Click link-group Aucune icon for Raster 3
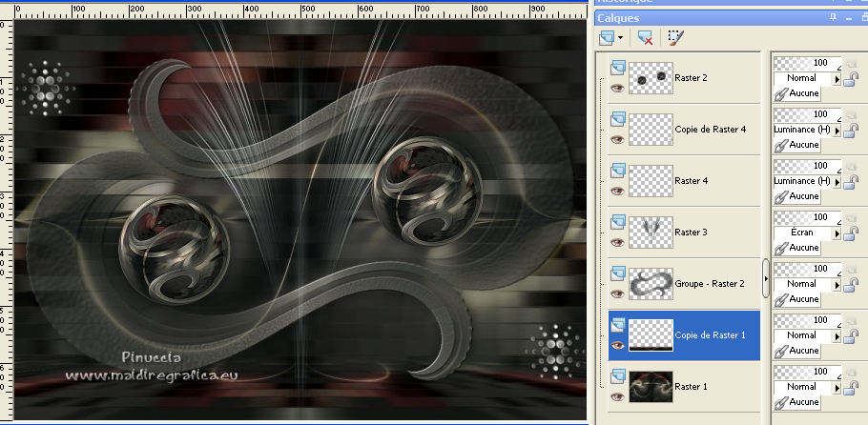The image size is (868, 425). [x=781, y=248]
